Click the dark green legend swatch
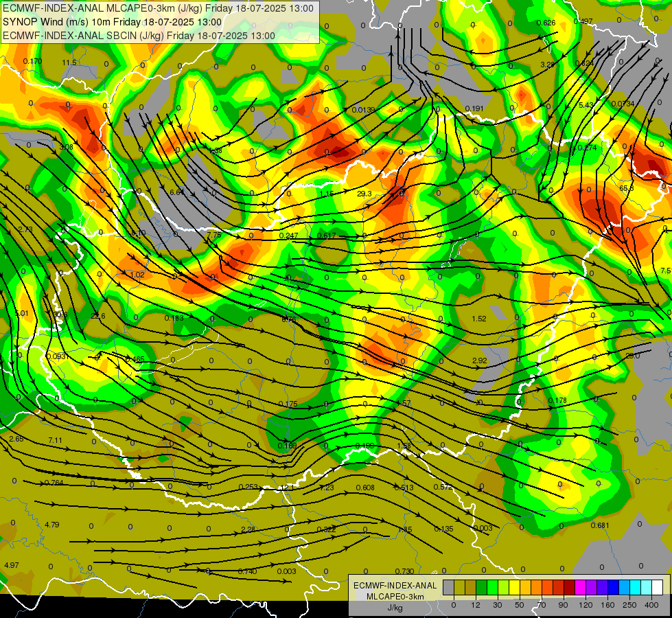This screenshot has width=672, height=618. click(x=482, y=588)
